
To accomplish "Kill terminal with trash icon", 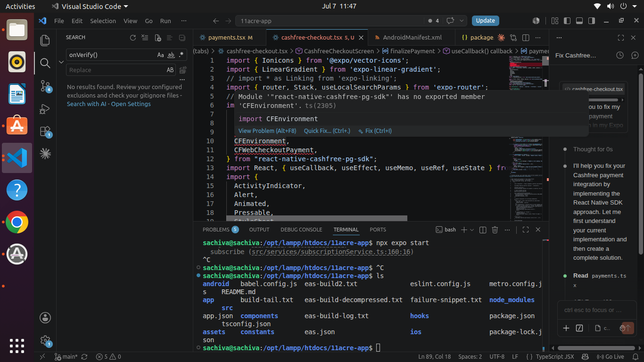I will point(495,230).
